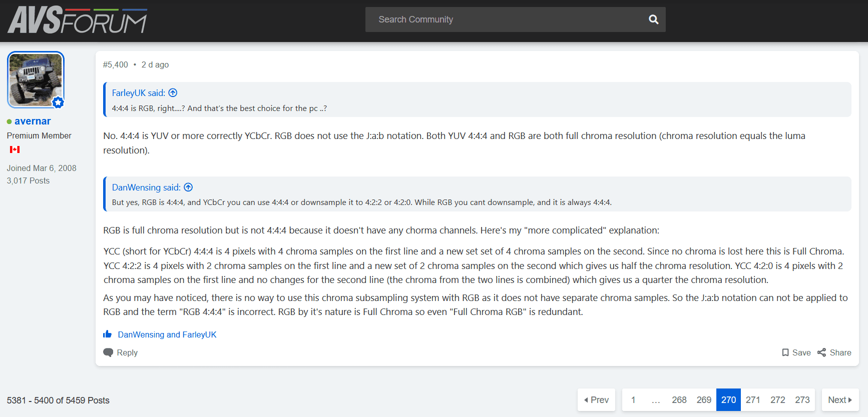
Task: Jump to FarleyUK's quoted post arrow icon
Action: click(x=173, y=93)
